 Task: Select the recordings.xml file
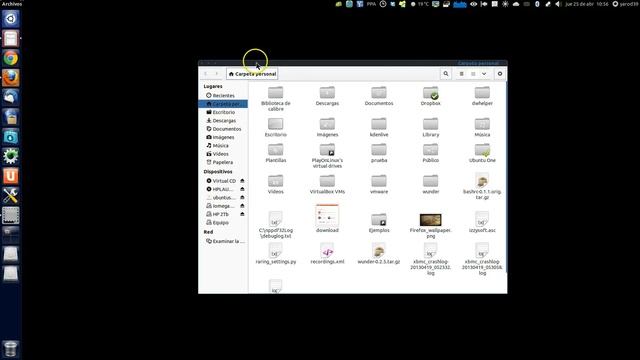click(x=327, y=254)
